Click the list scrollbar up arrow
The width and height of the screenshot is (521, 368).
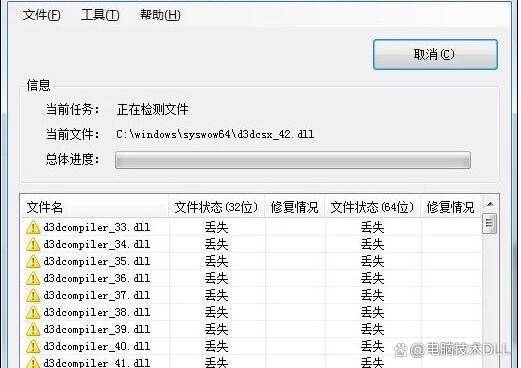coord(490,204)
